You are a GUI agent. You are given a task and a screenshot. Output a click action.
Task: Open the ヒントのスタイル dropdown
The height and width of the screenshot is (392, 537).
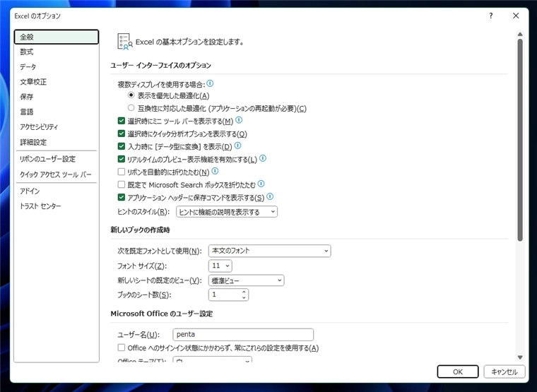227,212
